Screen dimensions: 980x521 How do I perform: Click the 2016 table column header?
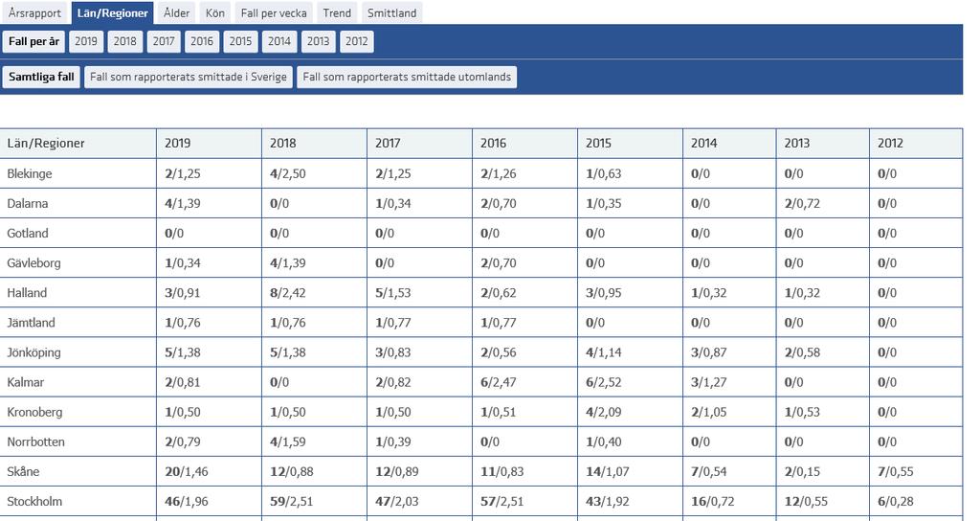[525, 144]
